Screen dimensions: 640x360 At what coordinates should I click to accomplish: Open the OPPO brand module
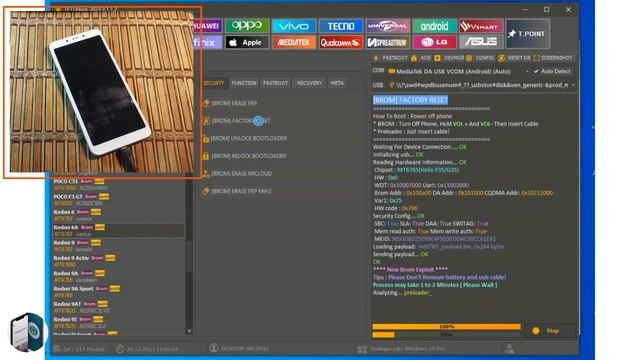tap(247, 26)
